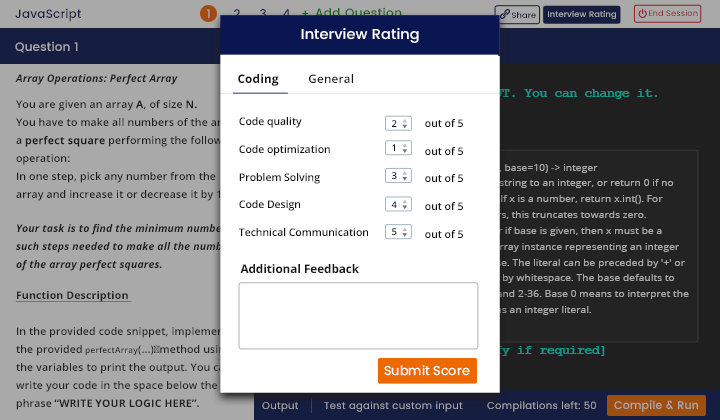
Task: Click the Code Design score stepper
Action: 398,204
